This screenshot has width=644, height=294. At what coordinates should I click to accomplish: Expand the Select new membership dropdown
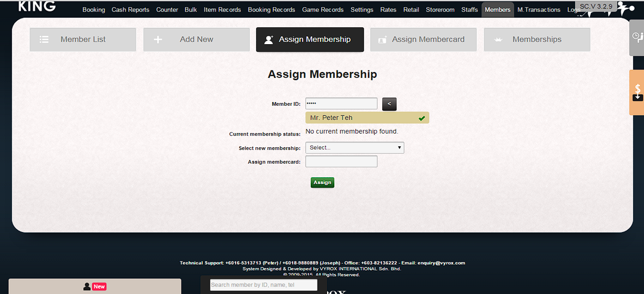point(355,148)
